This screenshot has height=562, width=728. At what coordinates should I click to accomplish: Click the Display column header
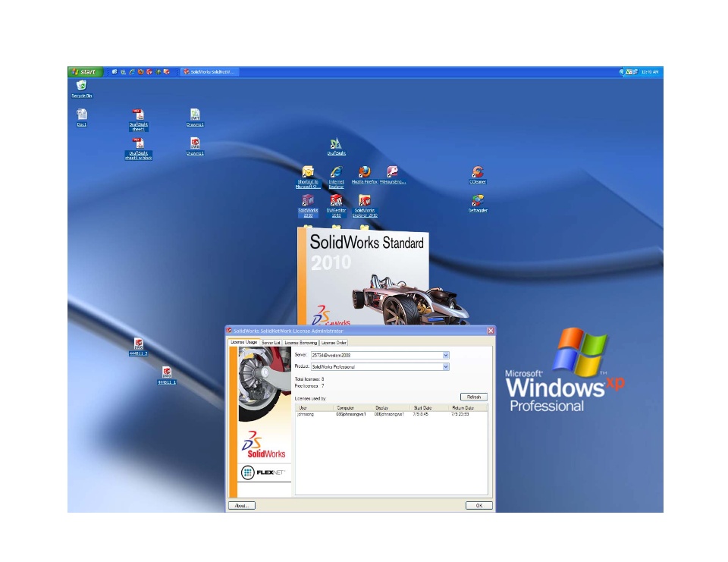click(391, 408)
